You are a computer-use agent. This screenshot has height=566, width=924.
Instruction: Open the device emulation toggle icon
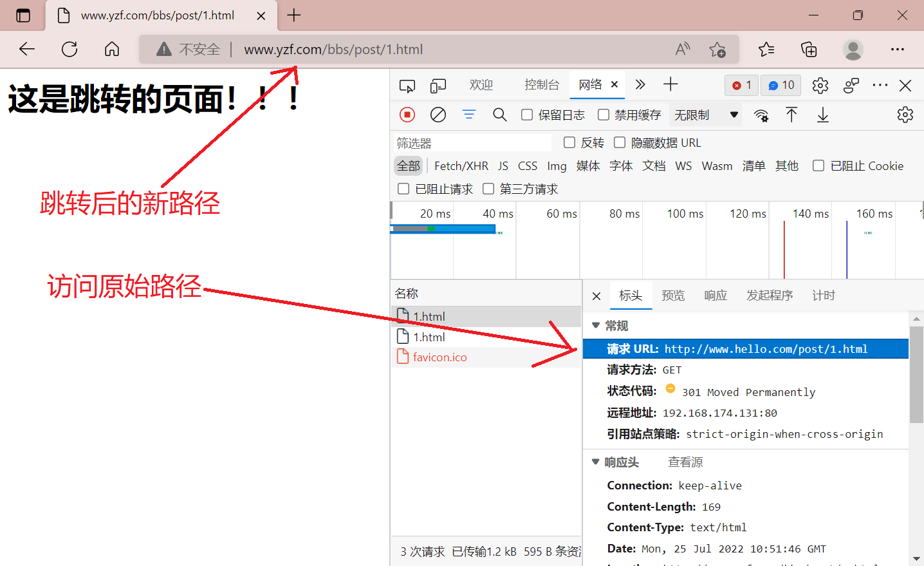438,84
